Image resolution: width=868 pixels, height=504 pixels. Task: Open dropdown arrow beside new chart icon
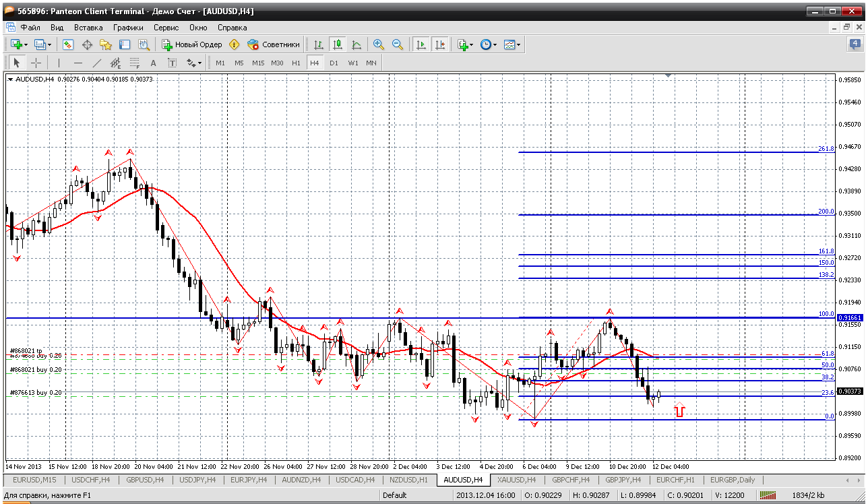pyautogui.click(x=26, y=45)
